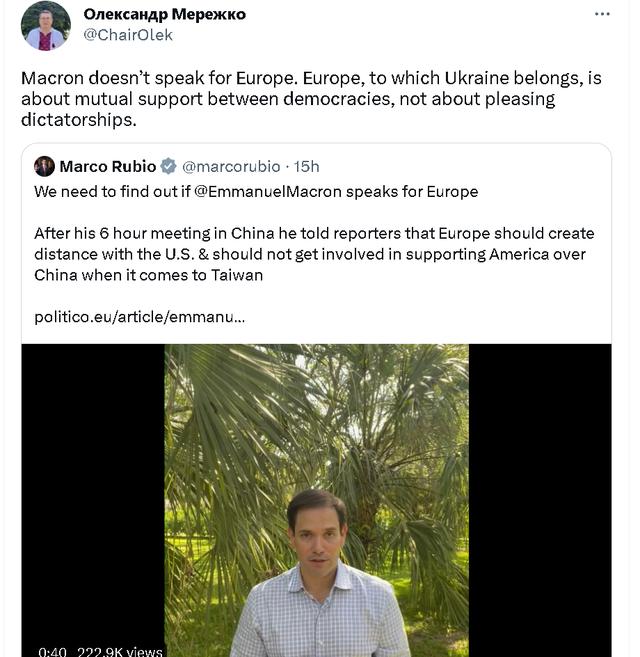Open the tweet's three-dot more options menu
The width and height of the screenshot is (640, 657).
click(602, 14)
